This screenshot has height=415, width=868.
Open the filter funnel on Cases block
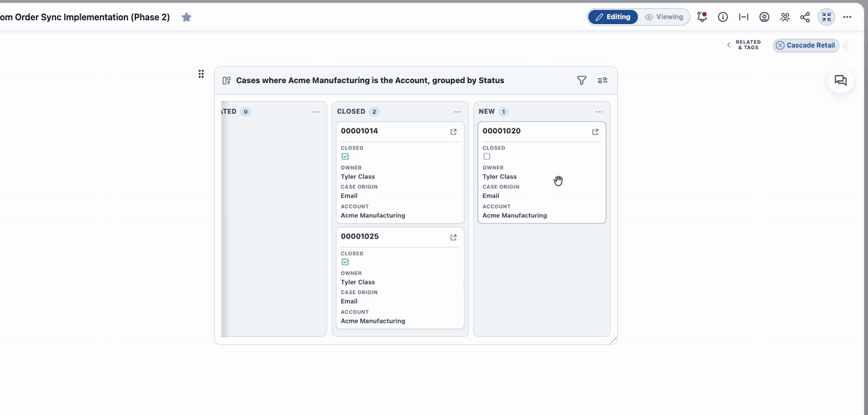(x=582, y=80)
